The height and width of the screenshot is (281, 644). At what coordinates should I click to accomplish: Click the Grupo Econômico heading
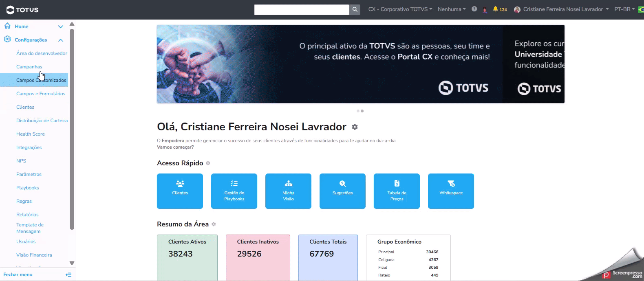(399, 242)
